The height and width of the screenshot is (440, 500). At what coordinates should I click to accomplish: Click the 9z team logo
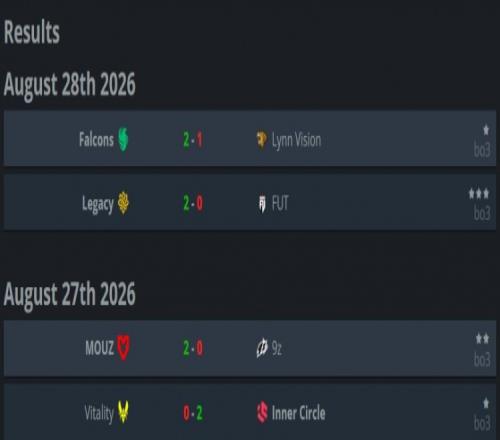(x=262, y=348)
